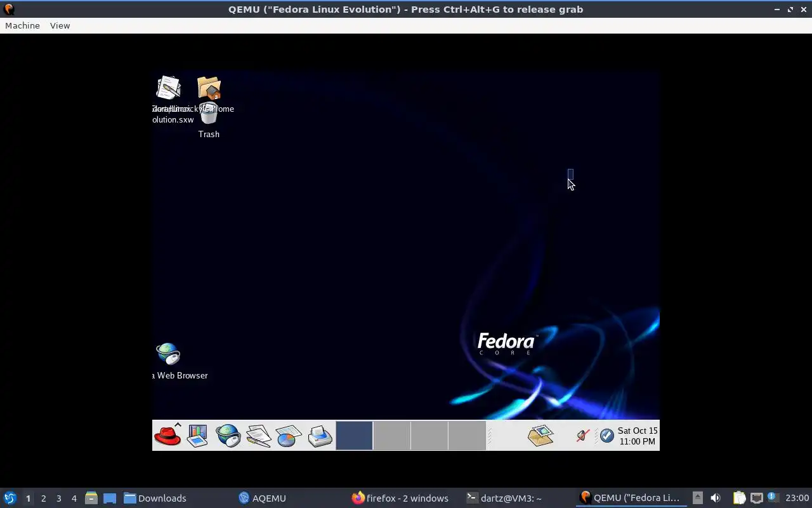Switch to host workspace 3

click(58, 498)
